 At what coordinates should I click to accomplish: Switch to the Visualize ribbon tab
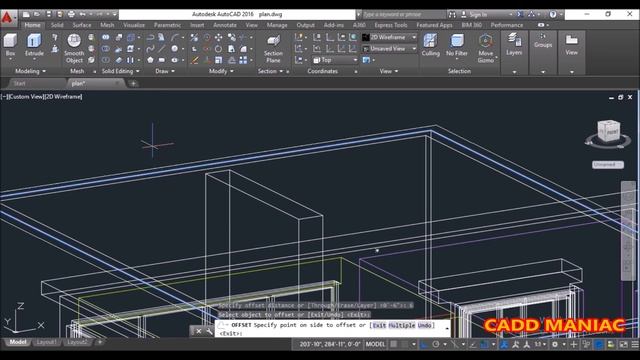(x=134, y=25)
